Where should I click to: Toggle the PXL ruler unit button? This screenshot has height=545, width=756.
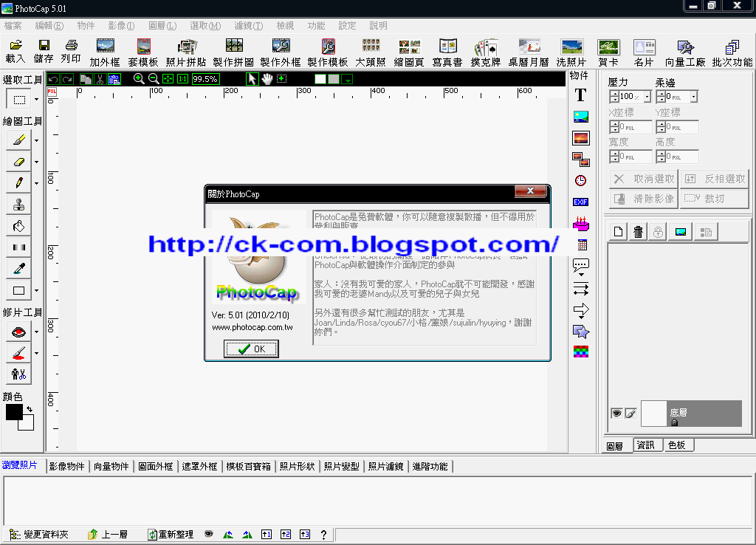tap(52, 92)
